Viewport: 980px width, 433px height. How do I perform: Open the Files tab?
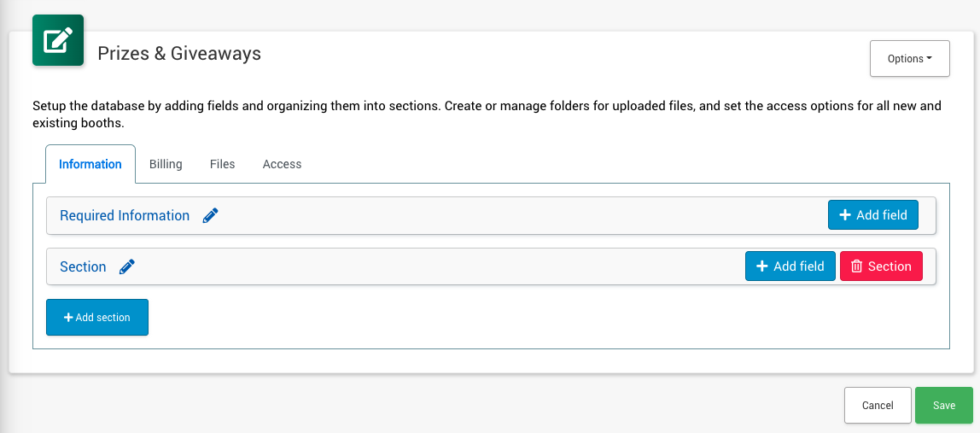[223, 164]
